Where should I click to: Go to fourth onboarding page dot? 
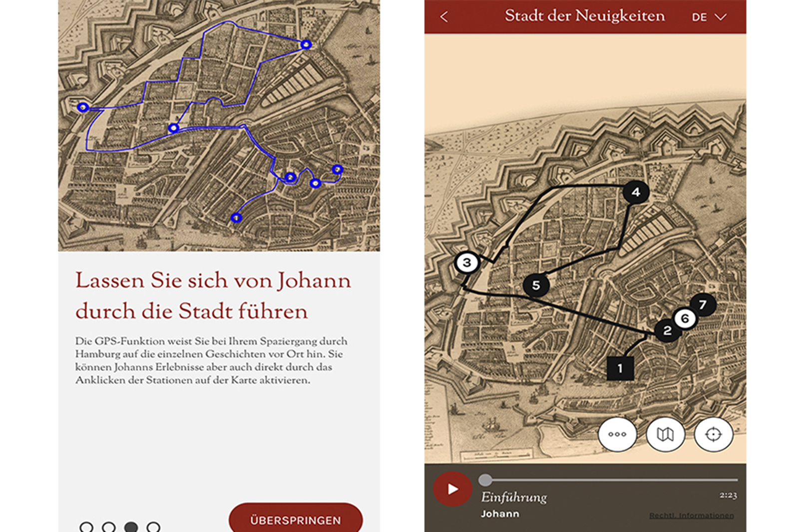[153, 527]
